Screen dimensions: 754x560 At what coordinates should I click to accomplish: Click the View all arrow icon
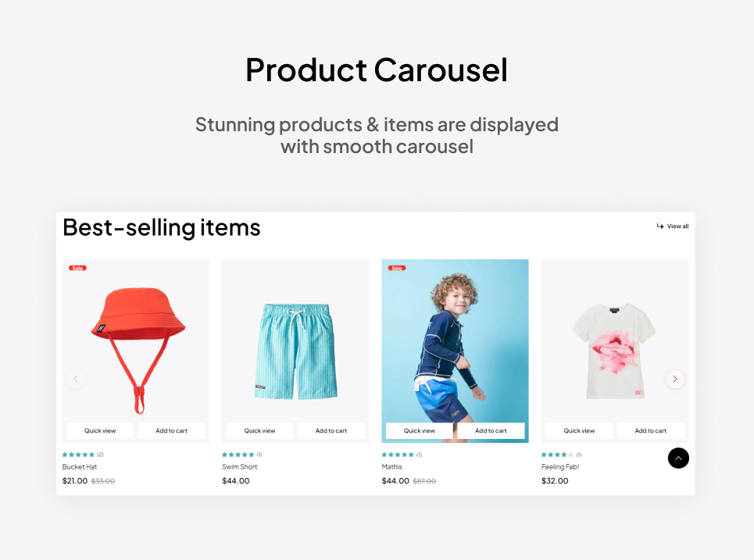pos(660,226)
